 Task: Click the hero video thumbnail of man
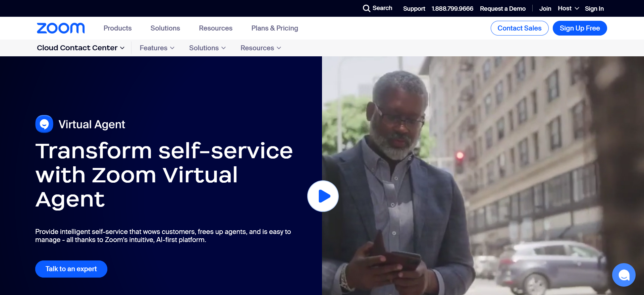coord(483,176)
